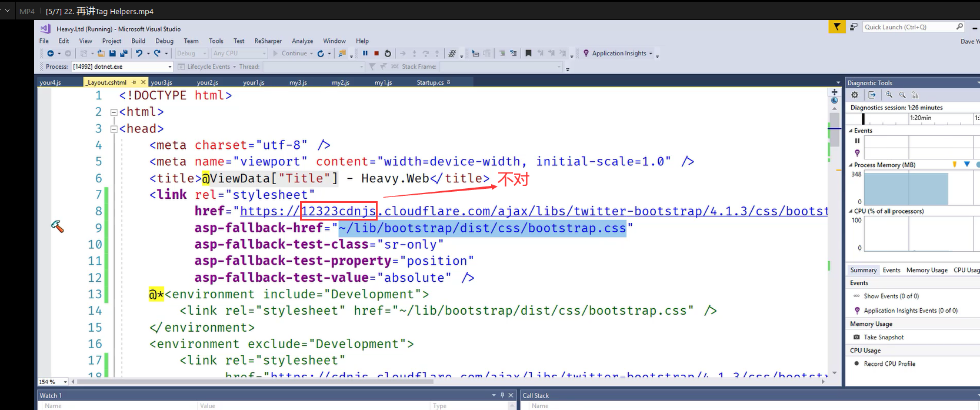Toggle pin on _Layout.cshtml tab

tap(134, 82)
